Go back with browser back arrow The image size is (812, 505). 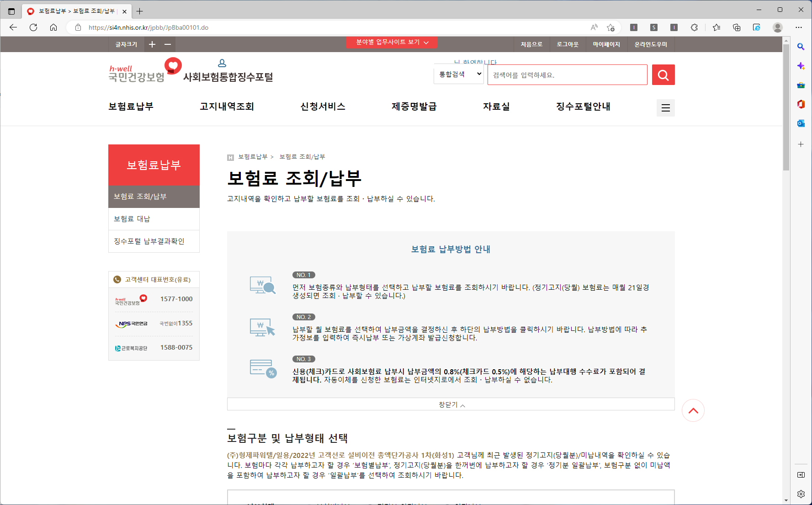(13, 27)
